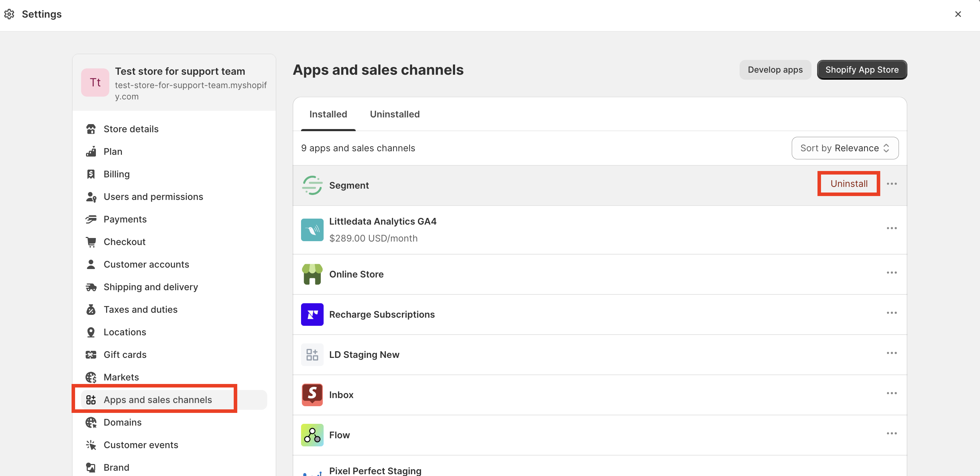Open the Recharge Subscriptions app link
The image size is (980, 476).
381,314
